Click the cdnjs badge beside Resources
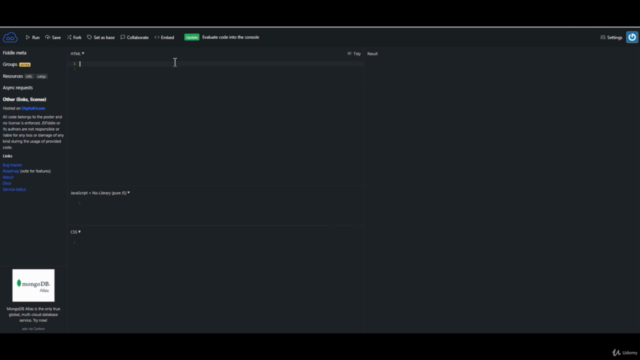The width and height of the screenshot is (640, 360). coord(42,76)
